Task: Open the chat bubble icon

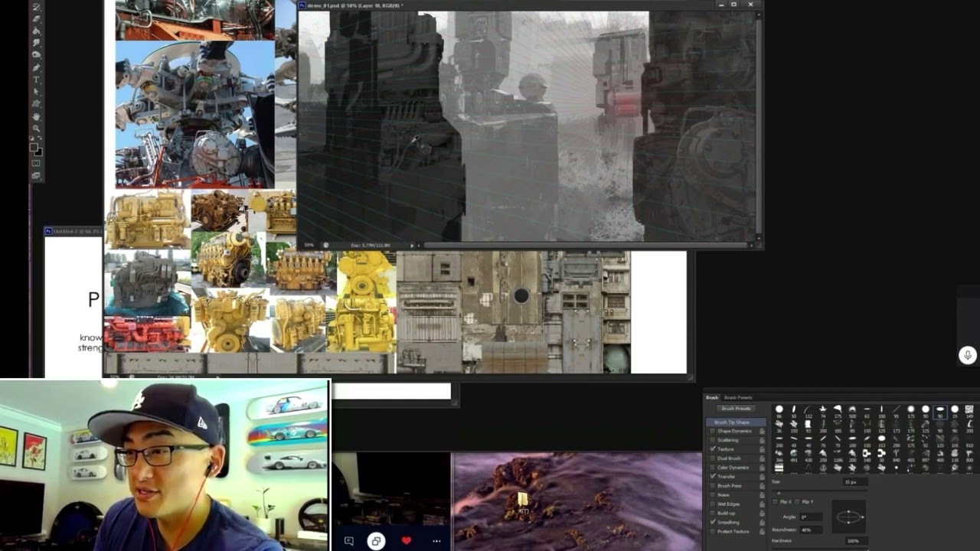Action: [349, 541]
